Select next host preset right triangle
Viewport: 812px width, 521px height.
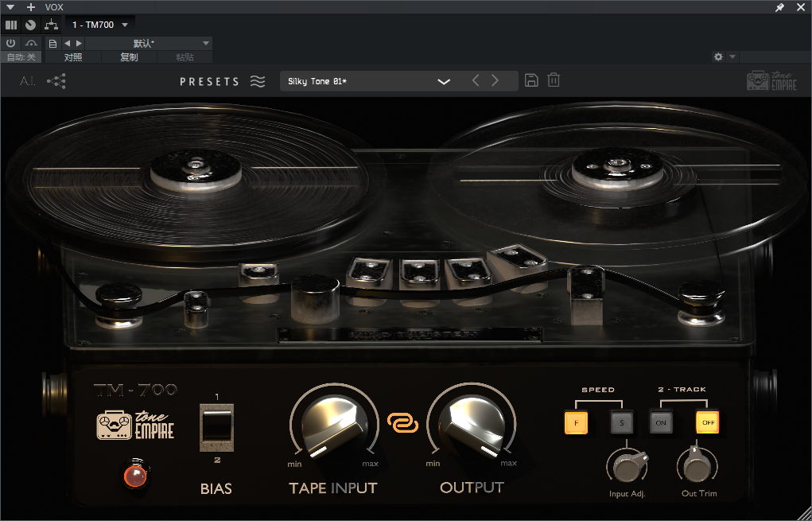79,44
